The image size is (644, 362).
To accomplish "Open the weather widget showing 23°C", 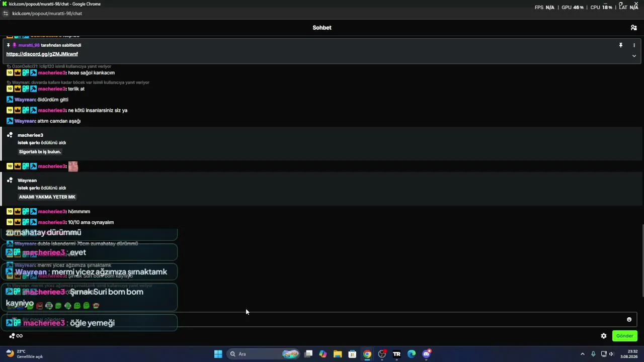I will pos(24,354).
